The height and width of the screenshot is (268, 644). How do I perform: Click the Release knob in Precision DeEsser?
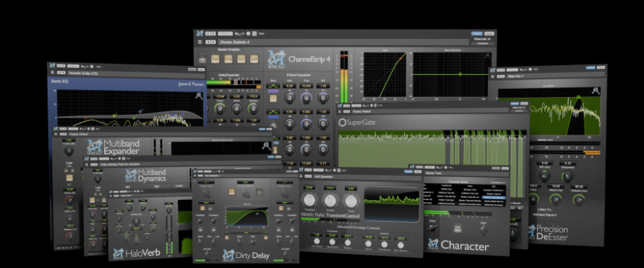(578, 200)
